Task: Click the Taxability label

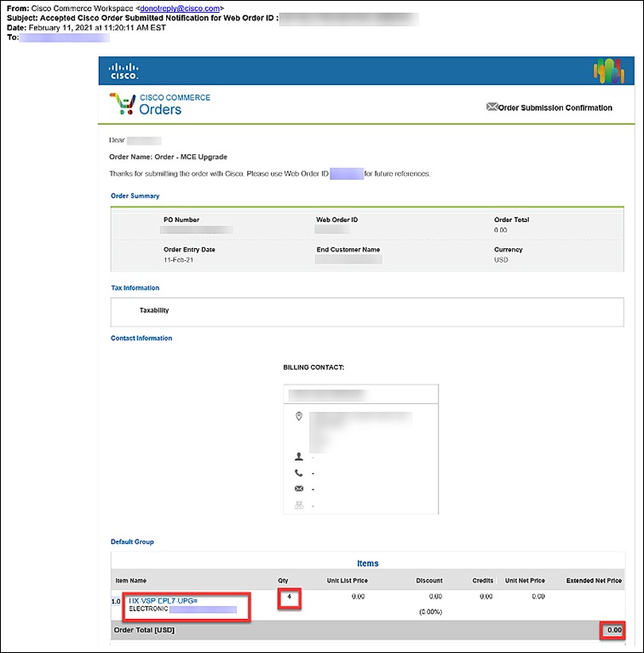Action: pyautogui.click(x=154, y=310)
